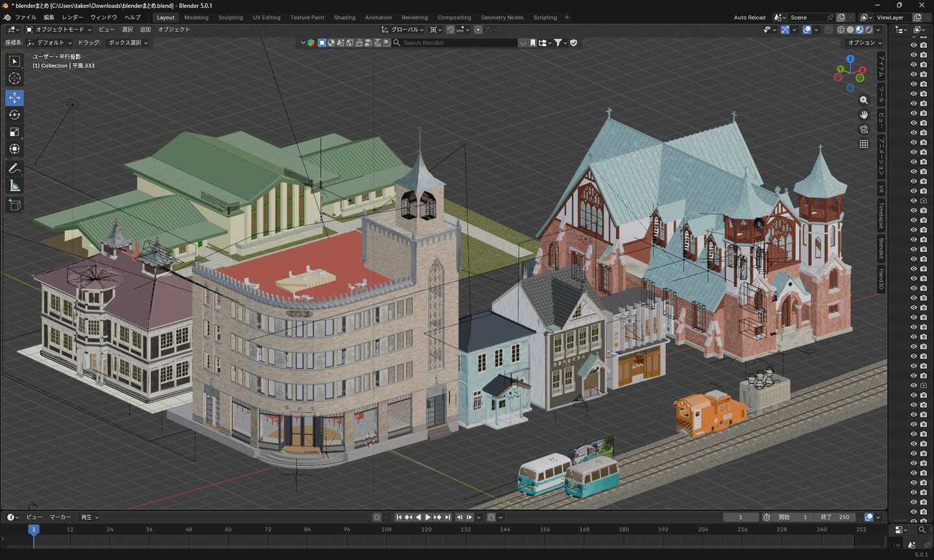Switch viewport shading to wireframe
This screenshot has height=560, width=934.
point(841,30)
